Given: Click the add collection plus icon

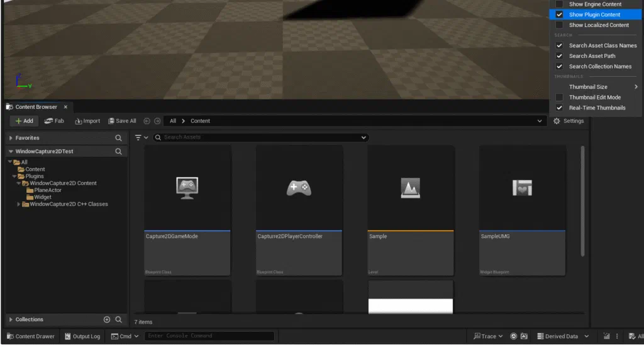Looking at the screenshot, I should tap(107, 319).
